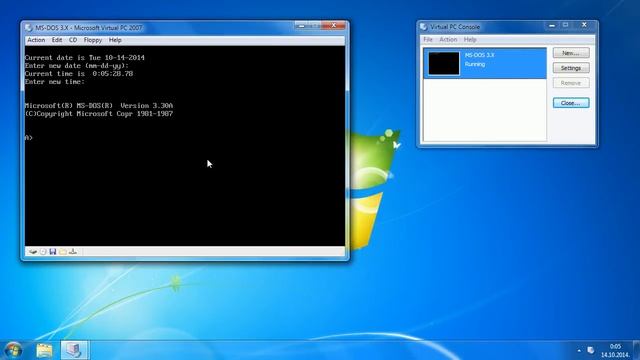The width and height of the screenshot is (640, 360).
Task: Click the Close... button in Virtual PC Console
Action: (x=571, y=103)
